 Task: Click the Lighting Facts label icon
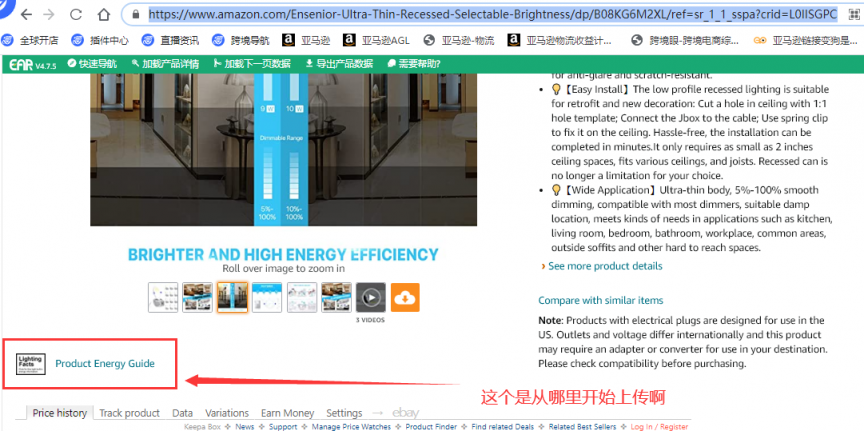coord(31,364)
